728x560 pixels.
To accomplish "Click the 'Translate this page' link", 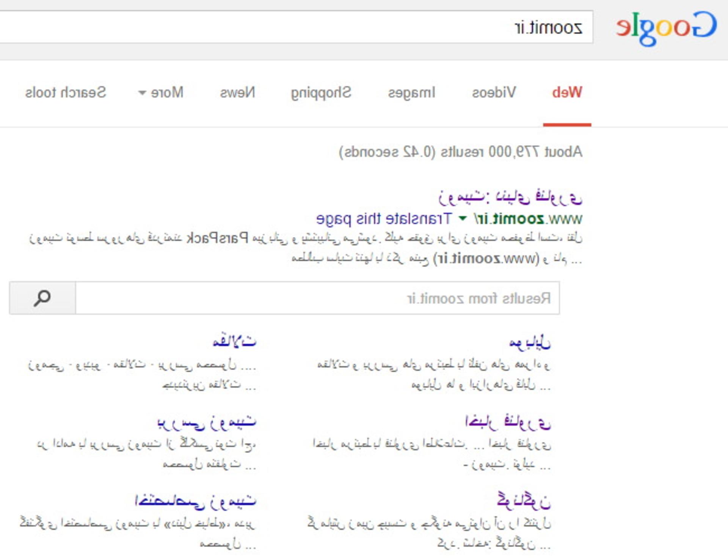I will 384,219.
